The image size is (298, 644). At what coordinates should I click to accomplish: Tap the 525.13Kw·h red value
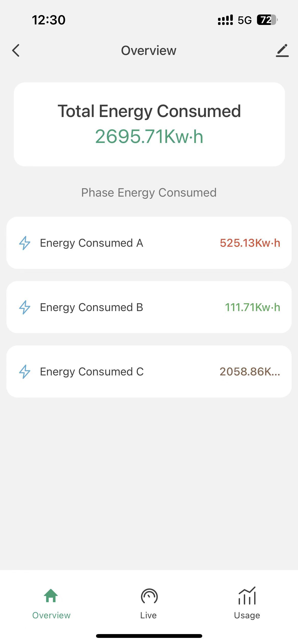pos(250,243)
